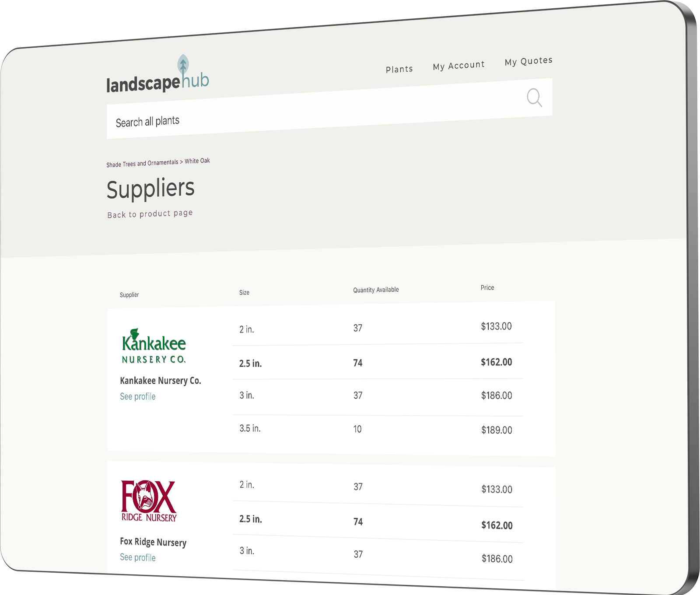Focus the Search all plants field
This screenshot has width=700, height=595.
point(306,115)
